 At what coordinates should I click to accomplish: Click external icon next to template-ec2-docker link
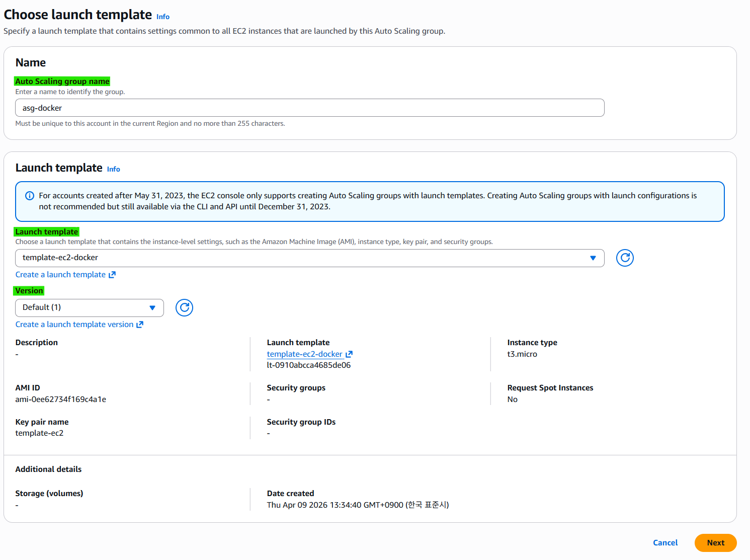coord(349,354)
